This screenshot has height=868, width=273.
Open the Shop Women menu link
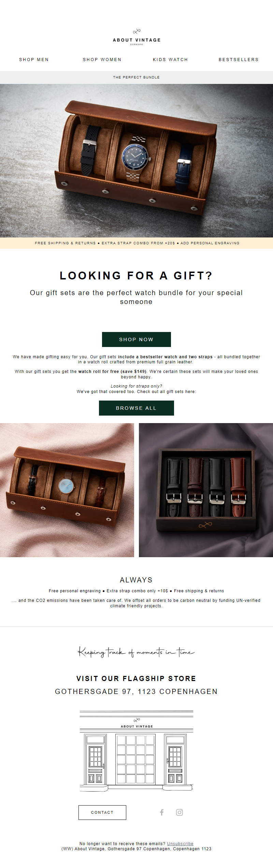pos(102,60)
